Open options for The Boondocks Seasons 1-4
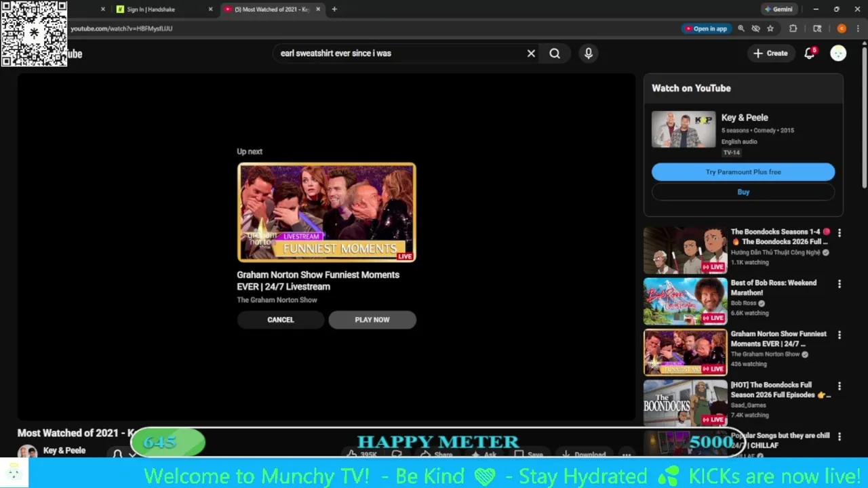The image size is (868, 488). point(840,233)
